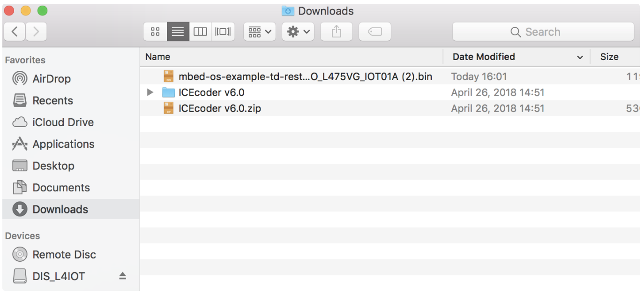Viewport: 644px width, 304px height.
Task: Open Applications in the sidebar
Action: pos(63,144)
